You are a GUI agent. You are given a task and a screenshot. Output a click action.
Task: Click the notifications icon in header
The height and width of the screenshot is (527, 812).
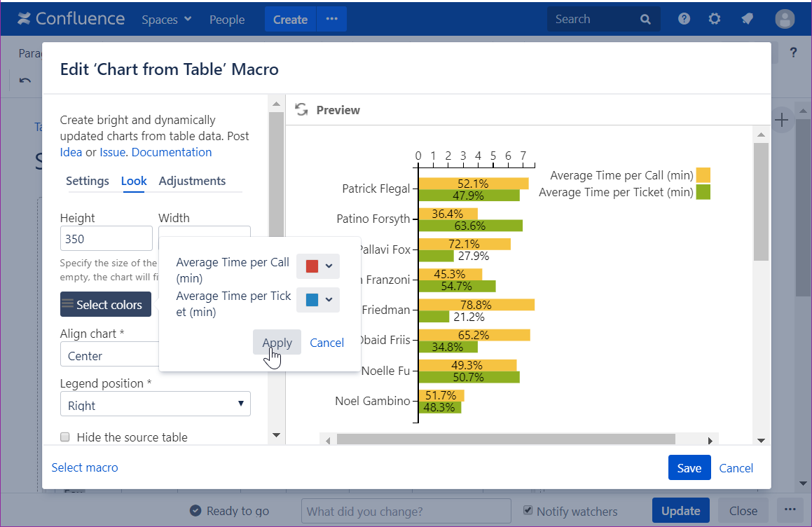coord(747,20)
